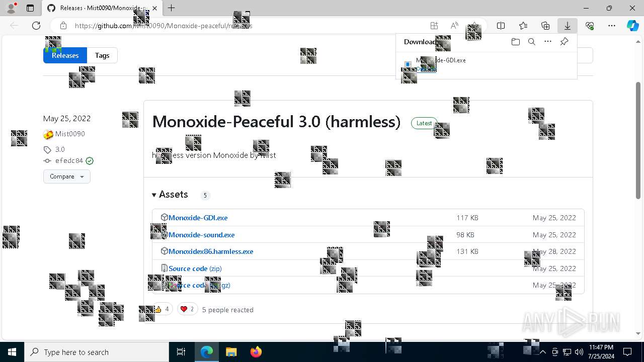This screenshot has width=644, height=362.
Task: Open the Edge profile icon
Action: 11,8
